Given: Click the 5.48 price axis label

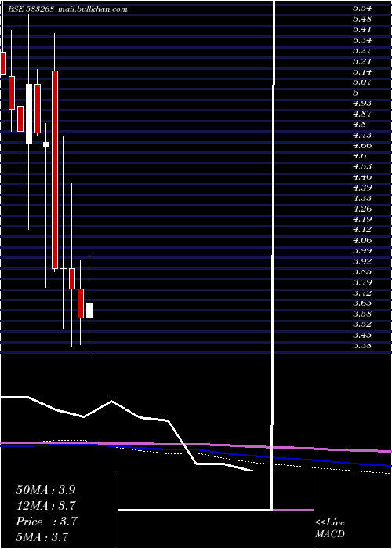Looking at the screenshot, I should pos(362,19).
